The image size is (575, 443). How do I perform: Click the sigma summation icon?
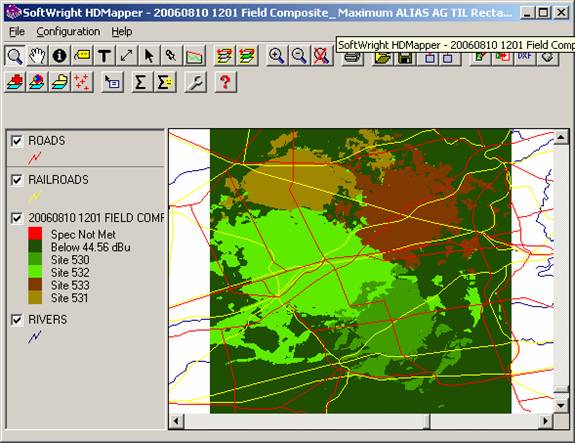tap(140, 82)
